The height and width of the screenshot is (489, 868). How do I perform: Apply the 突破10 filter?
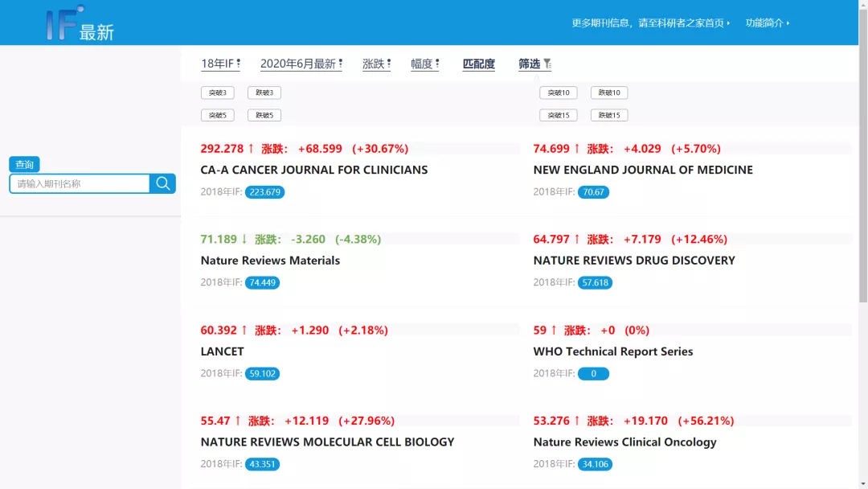coord(559,92)
